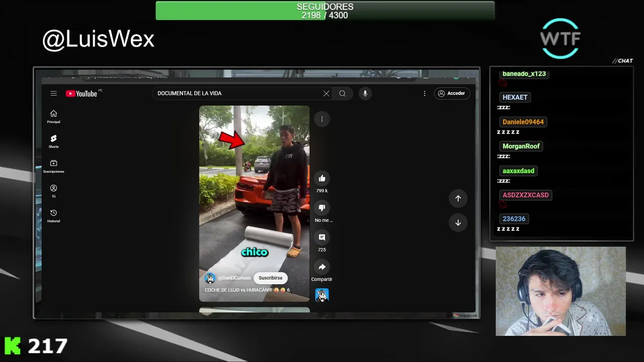Click the 217 viewer count
Viewport: 644px width, 362px height.
pyautogui.click(x=47, y=346)
